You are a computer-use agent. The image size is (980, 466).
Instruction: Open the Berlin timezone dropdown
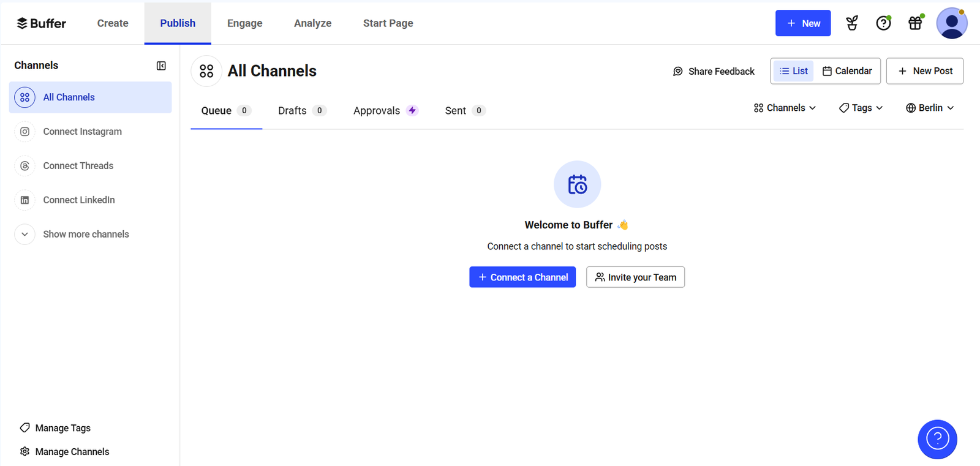[x=930, y=108]
